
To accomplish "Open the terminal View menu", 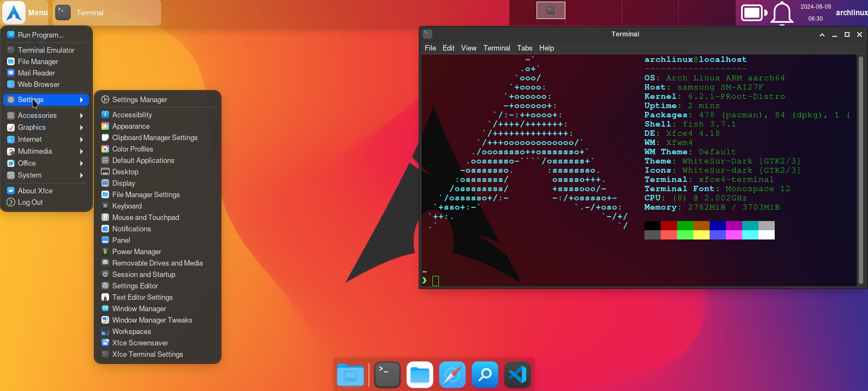I will tap(469, 48).
